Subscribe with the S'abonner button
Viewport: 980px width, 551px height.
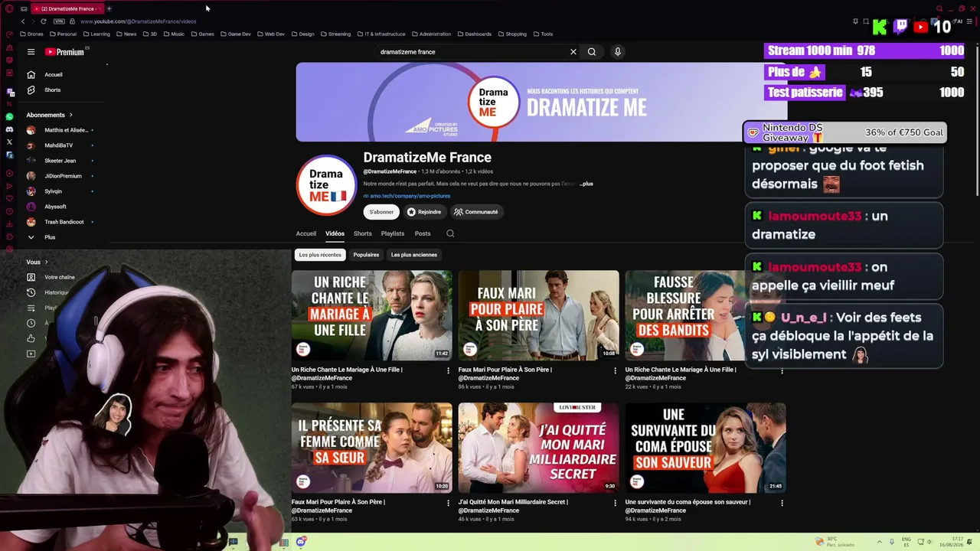[381, 212]
